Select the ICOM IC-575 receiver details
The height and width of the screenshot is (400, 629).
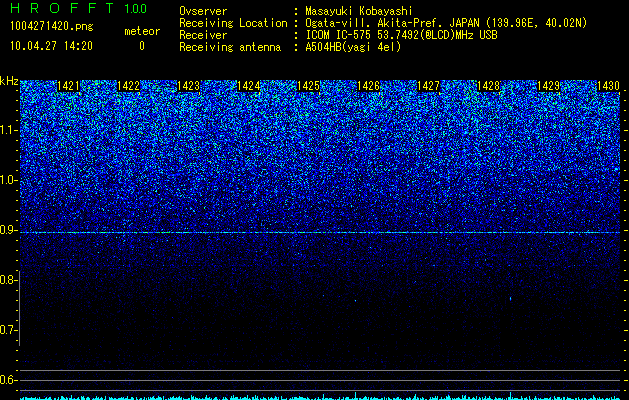[x=401, y=35]
